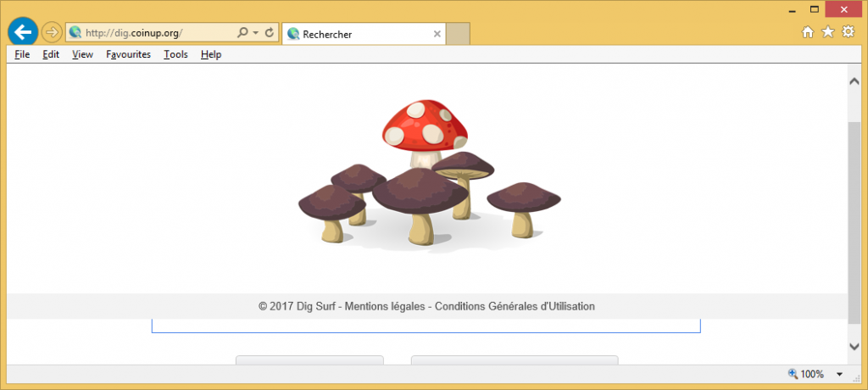
Task: Open the zoom level dropdown arrow
Action: 839,374
